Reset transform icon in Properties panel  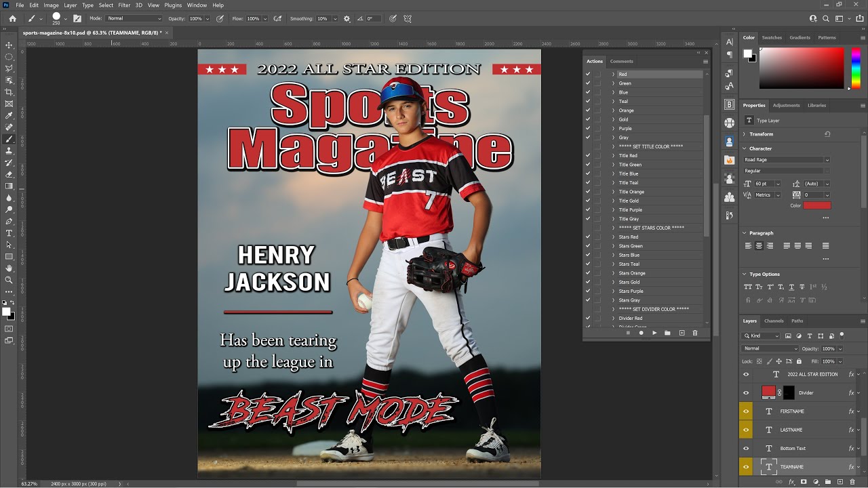827,134
